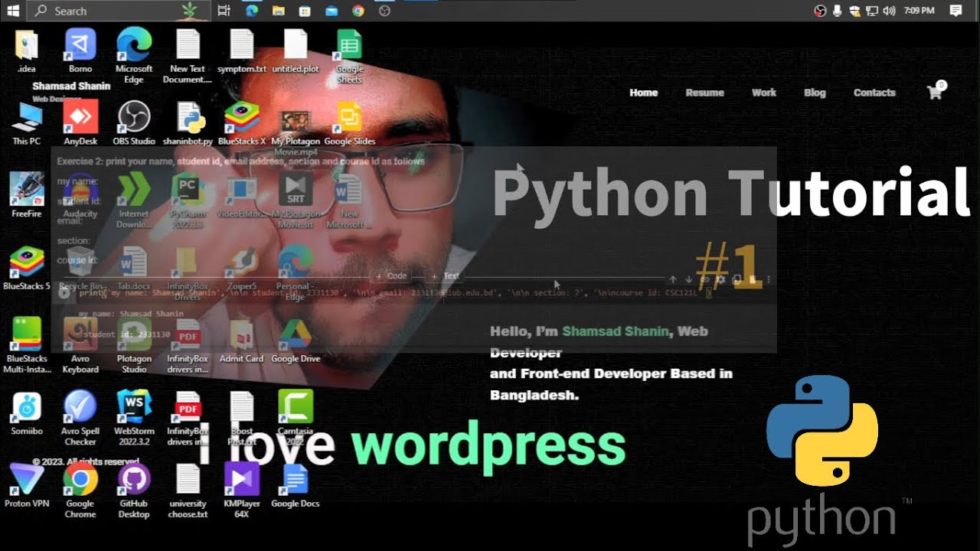
Task: Open BlueStacks Multi-Instance Manager icon
Action: point(27,344)
